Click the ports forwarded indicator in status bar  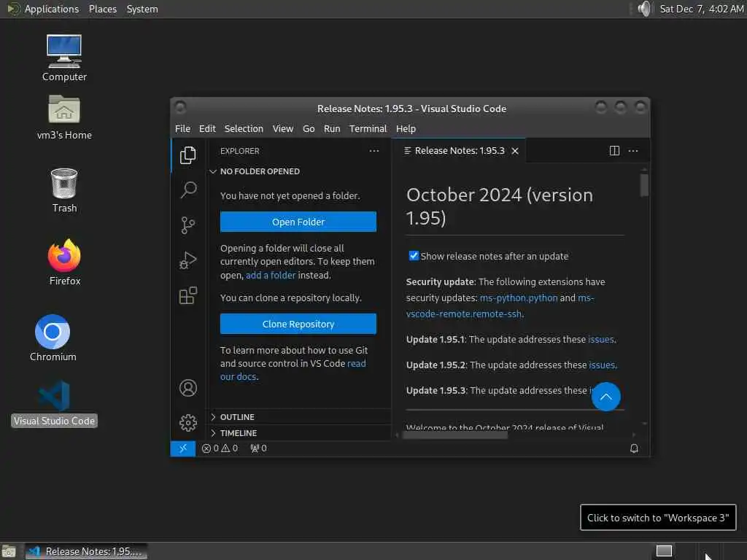pyautogui.click(x=259, y=448)
